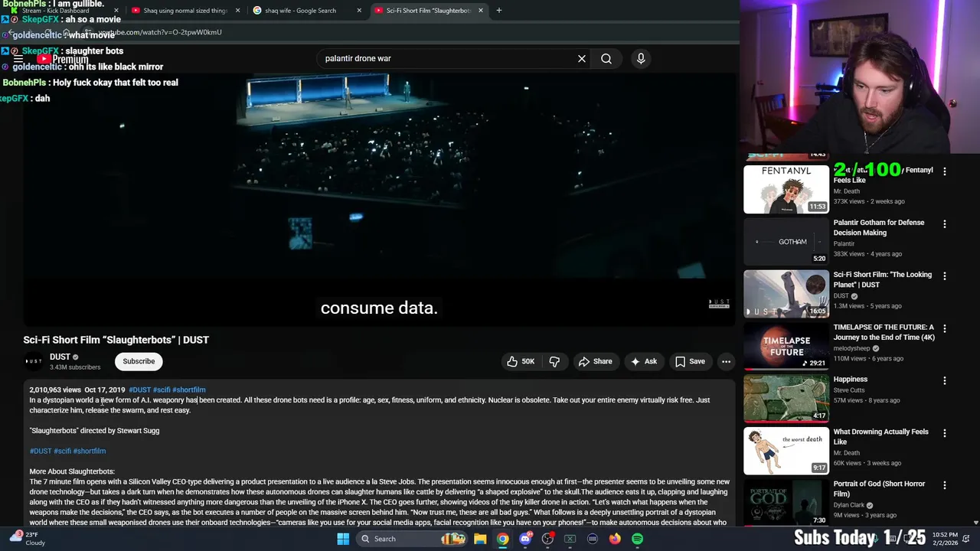Share the Slaughterbots video
This screenshot has height=551, width=980.
(595, 361)
